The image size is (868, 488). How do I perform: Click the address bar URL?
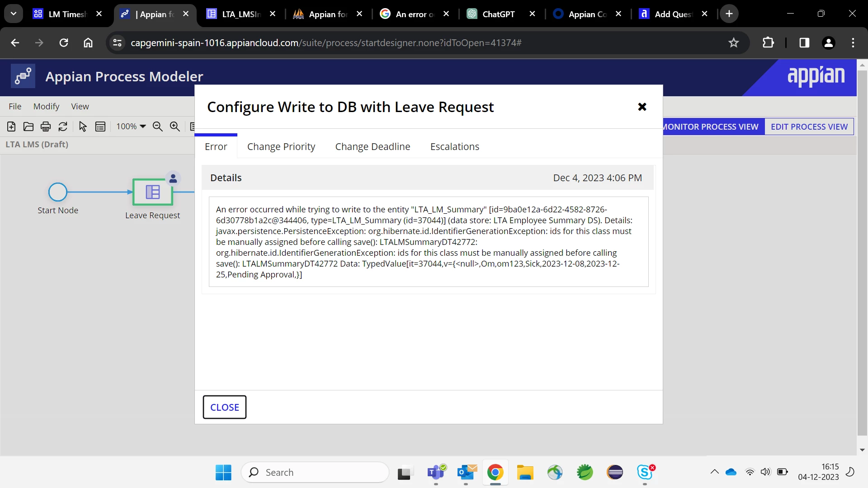pyautogui.click(x=326, y=43)
